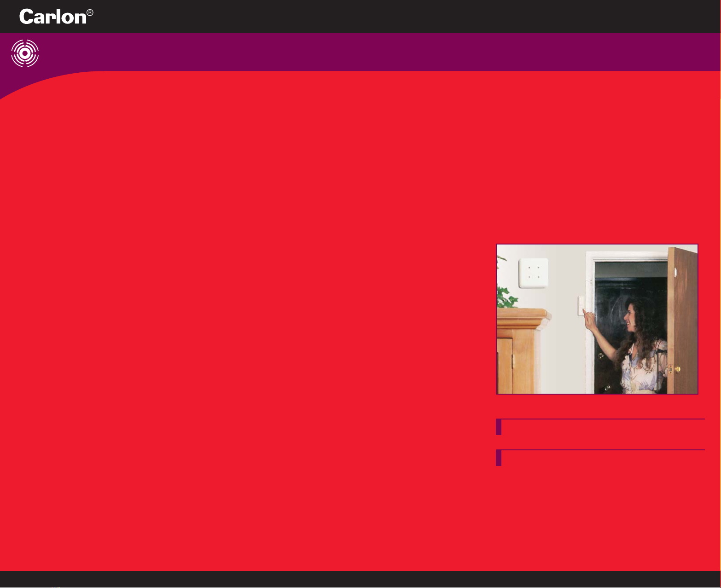Click the brass knob on the open wooden door

tap(677, 369)
